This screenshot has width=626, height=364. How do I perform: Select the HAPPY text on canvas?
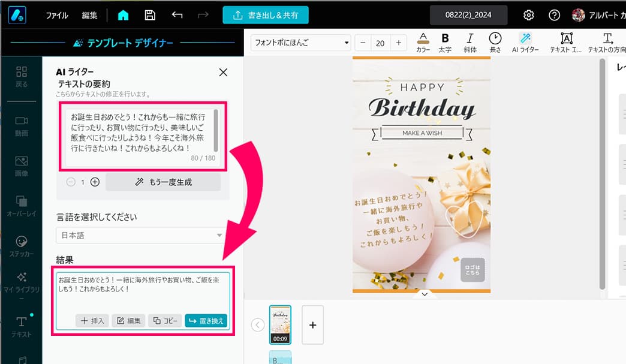pos(422,88)
